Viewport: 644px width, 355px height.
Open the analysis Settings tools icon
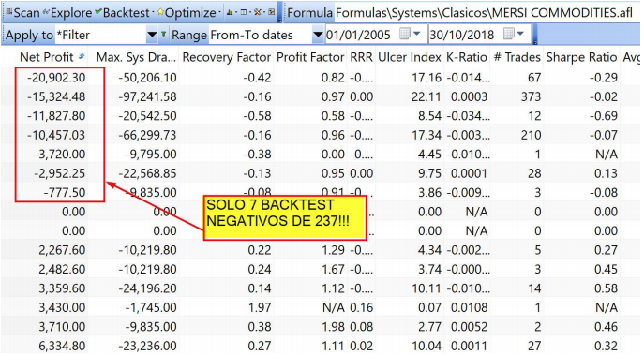click(258, 12)
